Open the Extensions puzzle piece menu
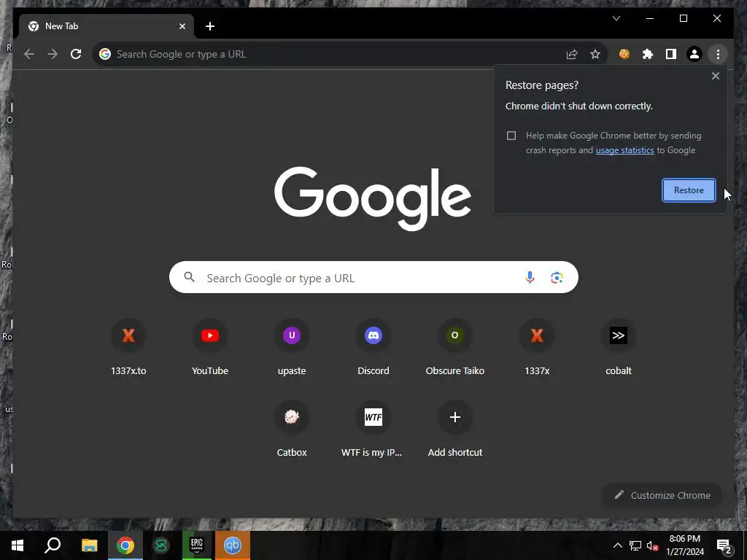 (x=648, y=54)
